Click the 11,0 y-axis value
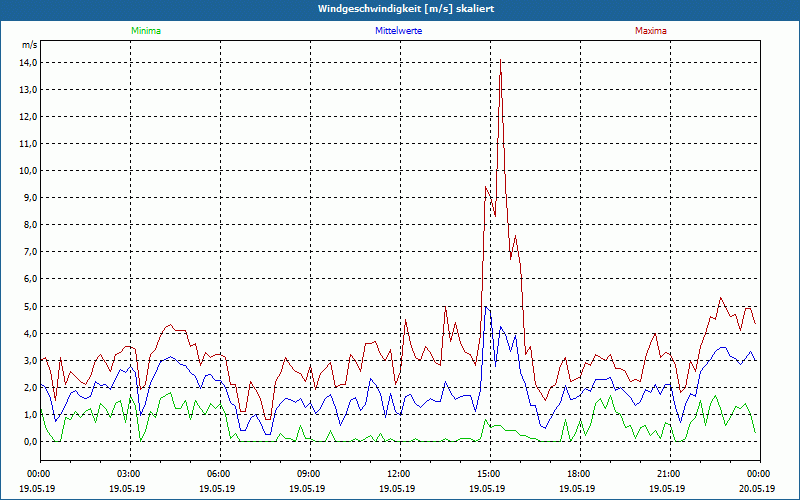This screenshot has width=800, height=500. pyautogui.click(x=28, y=144)
